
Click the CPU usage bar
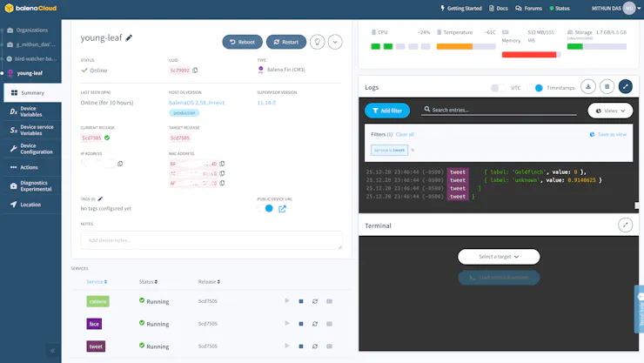(400, 46)
